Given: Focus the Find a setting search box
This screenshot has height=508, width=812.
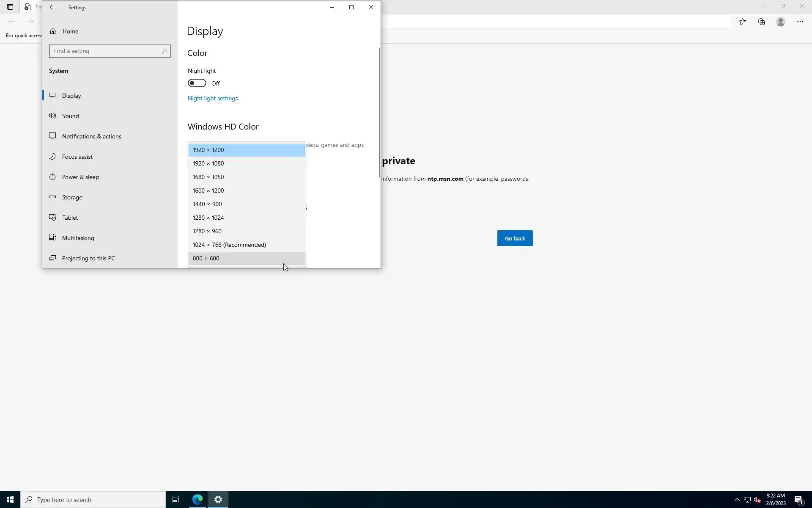Looking at the screenshot, I should (106, 51).
